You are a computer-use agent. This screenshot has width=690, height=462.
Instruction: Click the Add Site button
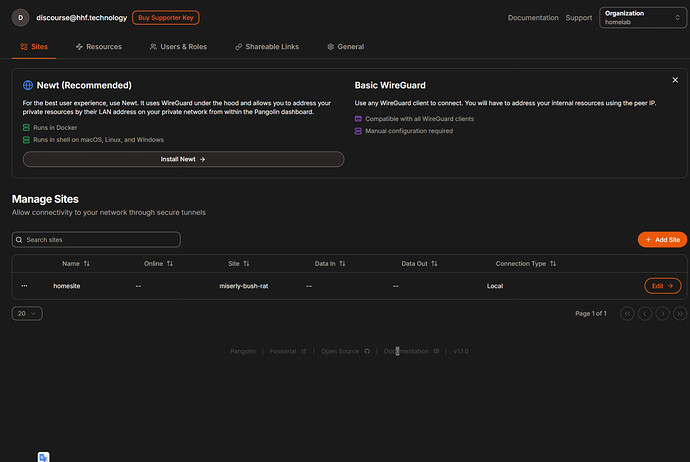click(662, 240)
